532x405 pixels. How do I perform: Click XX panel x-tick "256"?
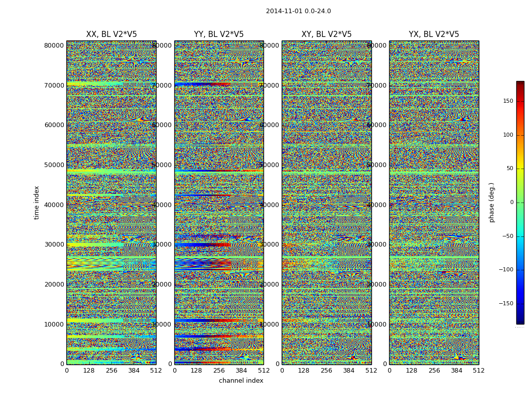111,371
